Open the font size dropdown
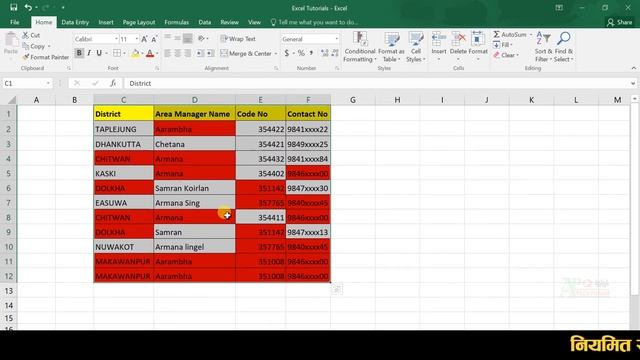 tap(137, 39)
